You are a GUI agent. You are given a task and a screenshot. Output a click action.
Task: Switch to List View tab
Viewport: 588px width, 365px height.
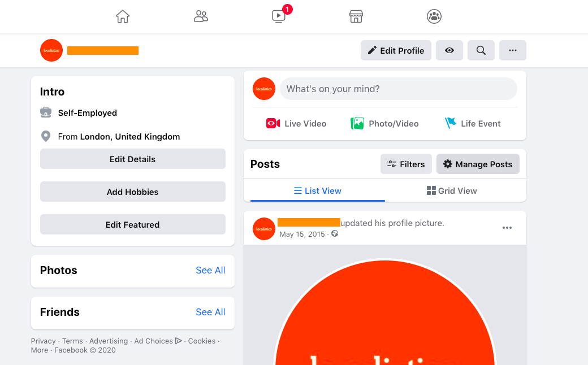[318, 191]
